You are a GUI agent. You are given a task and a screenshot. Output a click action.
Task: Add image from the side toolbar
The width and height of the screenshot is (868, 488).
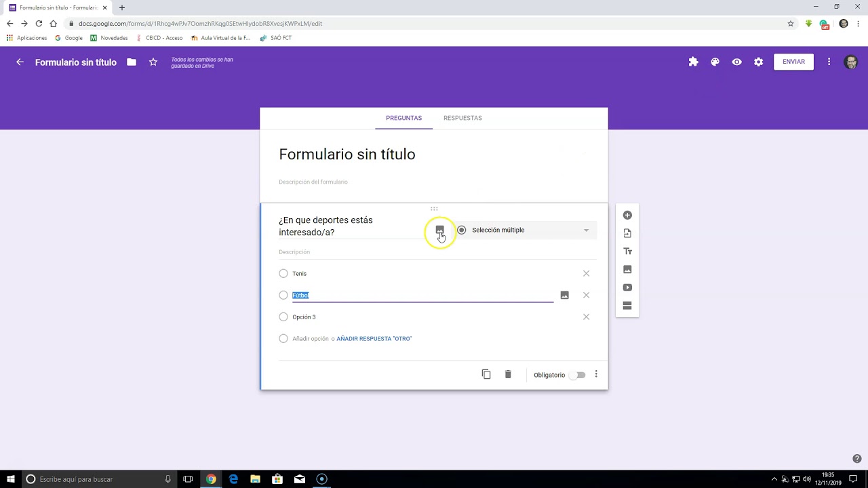(x=627, y=269)
